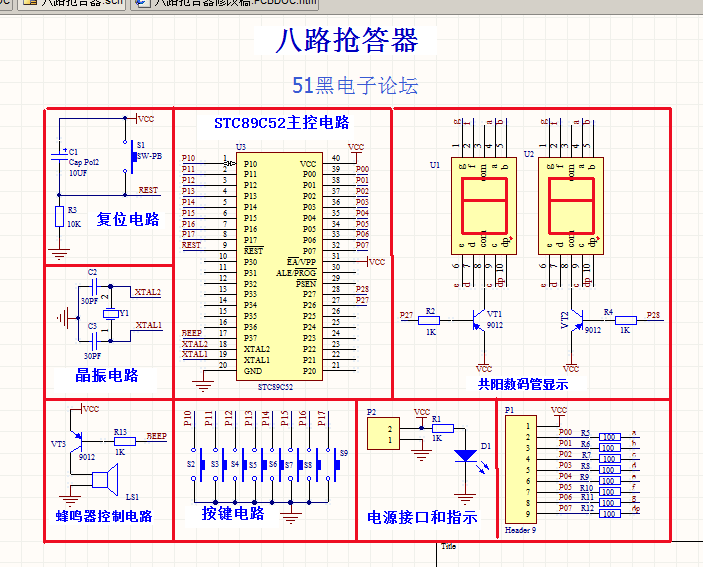Select the STC89C52 chip body U3
Viewport: 703px width, 567px height.
279,267
